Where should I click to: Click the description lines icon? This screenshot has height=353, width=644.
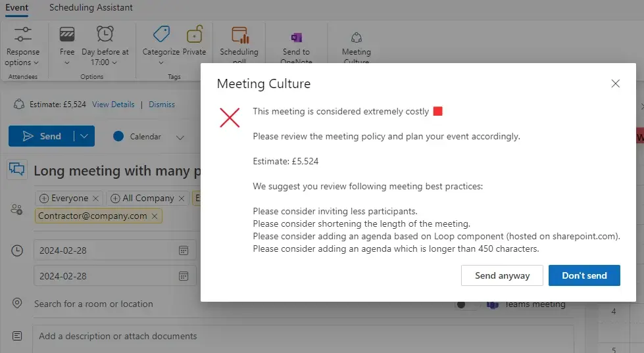pos(17,336)
